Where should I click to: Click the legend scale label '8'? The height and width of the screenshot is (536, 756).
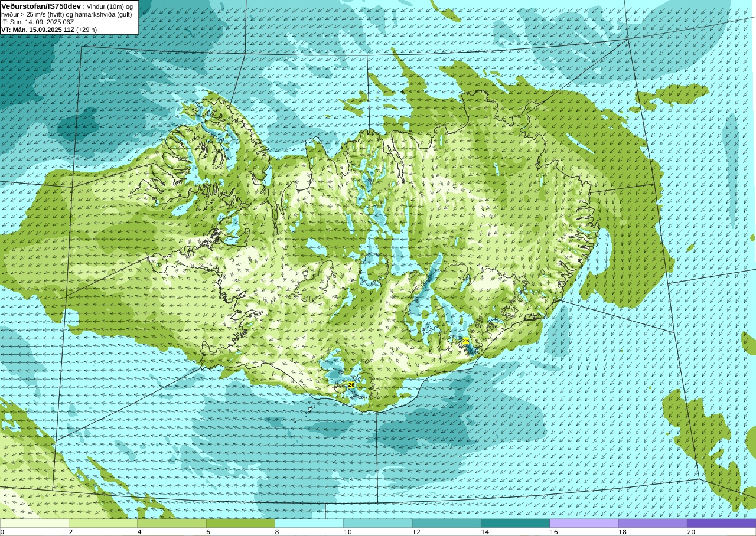click(x=277, y=532)
